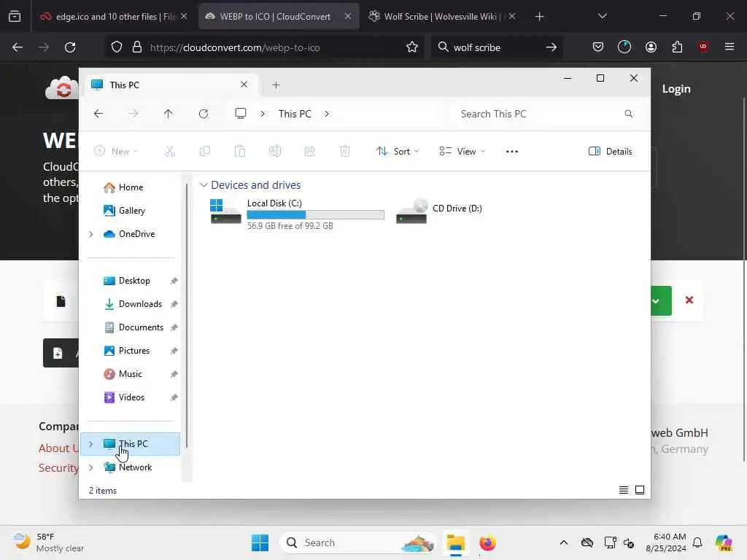Go back in File Explorer
The width and height of the screenshot is (747, 560).
[98, 114]
